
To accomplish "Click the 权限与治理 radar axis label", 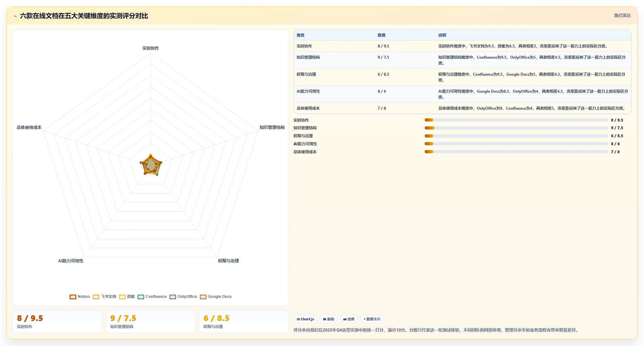I will (x=228, y=261).
